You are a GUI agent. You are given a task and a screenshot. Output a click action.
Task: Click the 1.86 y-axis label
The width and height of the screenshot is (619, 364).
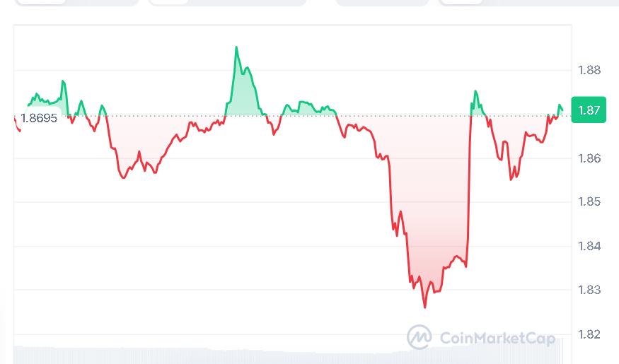tap(589, 158)
